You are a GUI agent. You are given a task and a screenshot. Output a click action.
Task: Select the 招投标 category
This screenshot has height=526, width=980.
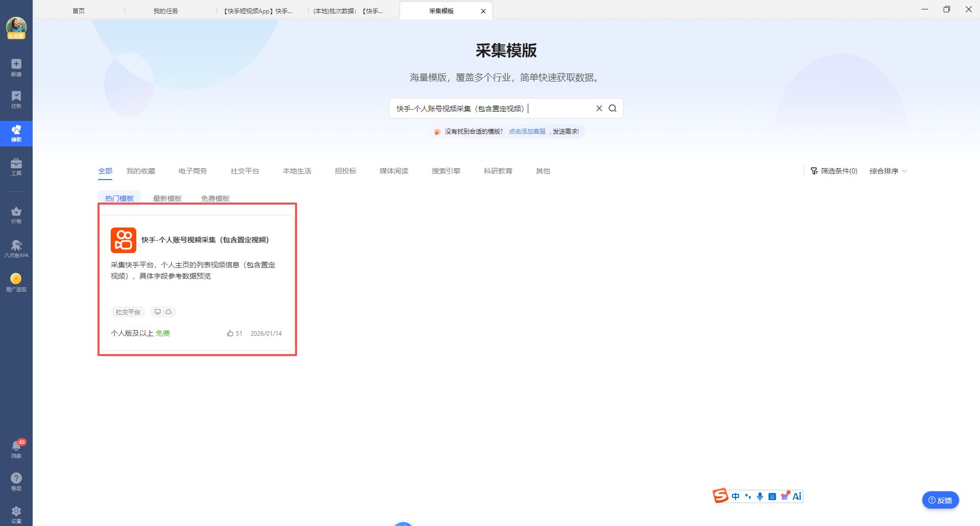[x=346, y=171]
